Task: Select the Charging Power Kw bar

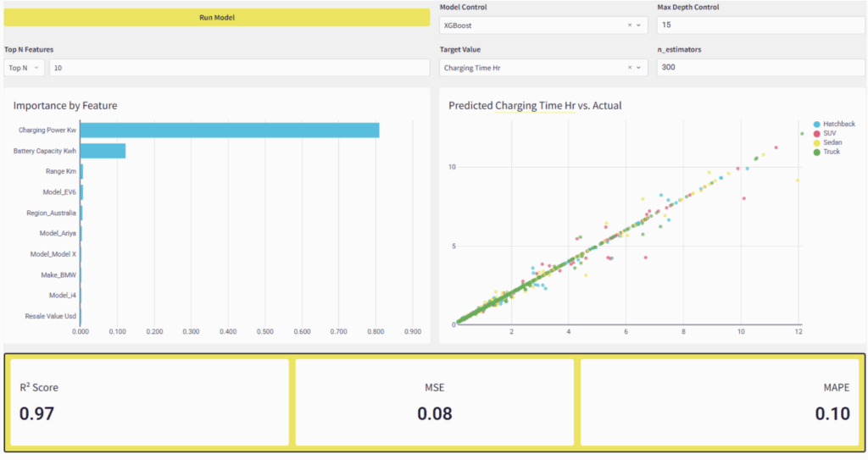Action: pyautogui.click(x=230, y=130)
